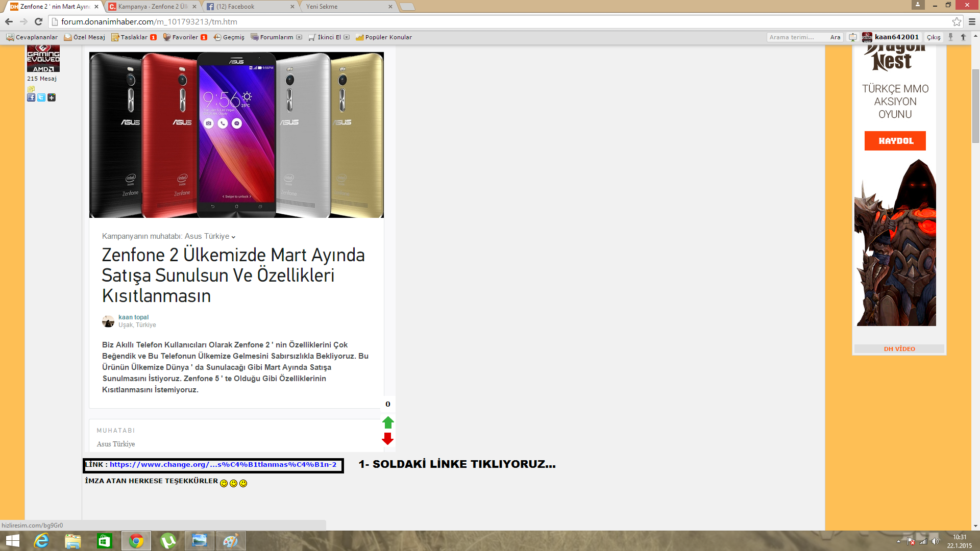
Task: Open the Chrome hamburger menu
Action: [972, 21]
